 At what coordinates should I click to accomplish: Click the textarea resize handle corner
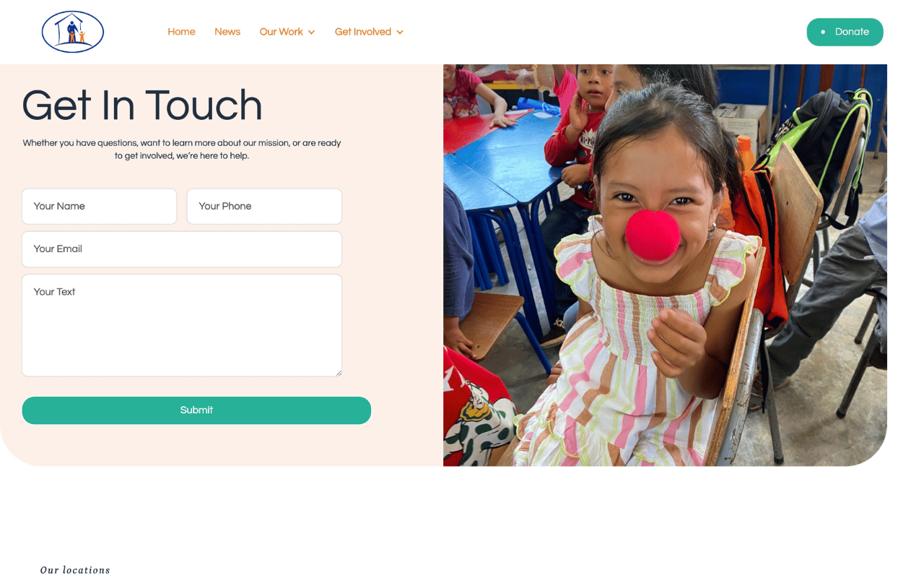pos(338,373)
